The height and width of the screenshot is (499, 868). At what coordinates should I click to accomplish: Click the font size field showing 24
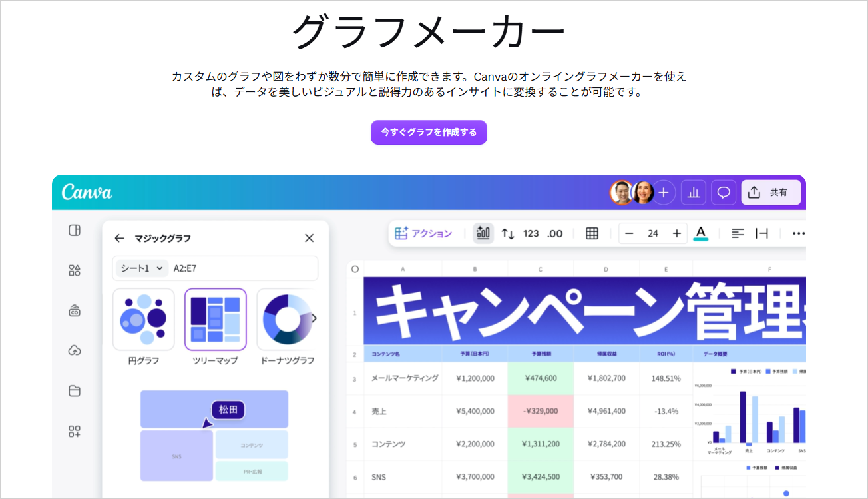click(x=653, y=233)
